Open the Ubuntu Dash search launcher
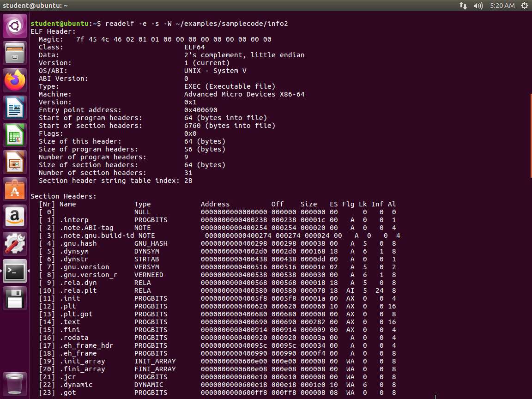 tap(15, 26)
